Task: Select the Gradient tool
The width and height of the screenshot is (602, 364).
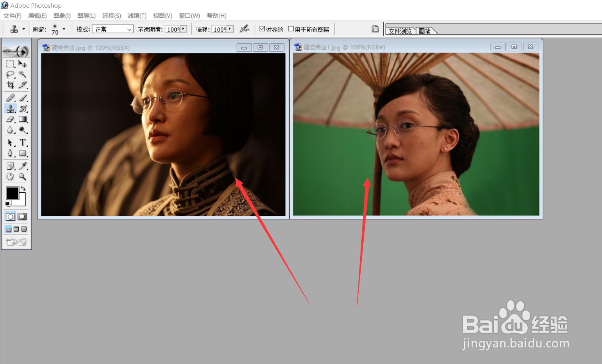Action: [x=23, y=120]
